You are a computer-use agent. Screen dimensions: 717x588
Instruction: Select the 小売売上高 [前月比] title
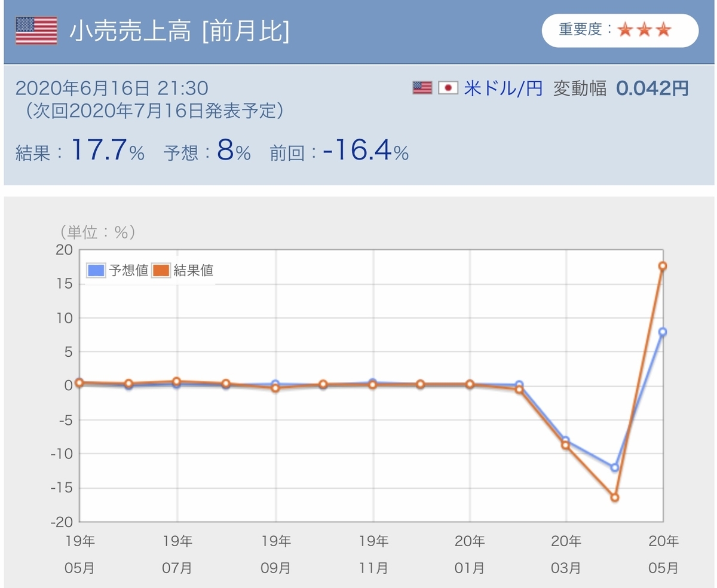click(x=179, y=31)
